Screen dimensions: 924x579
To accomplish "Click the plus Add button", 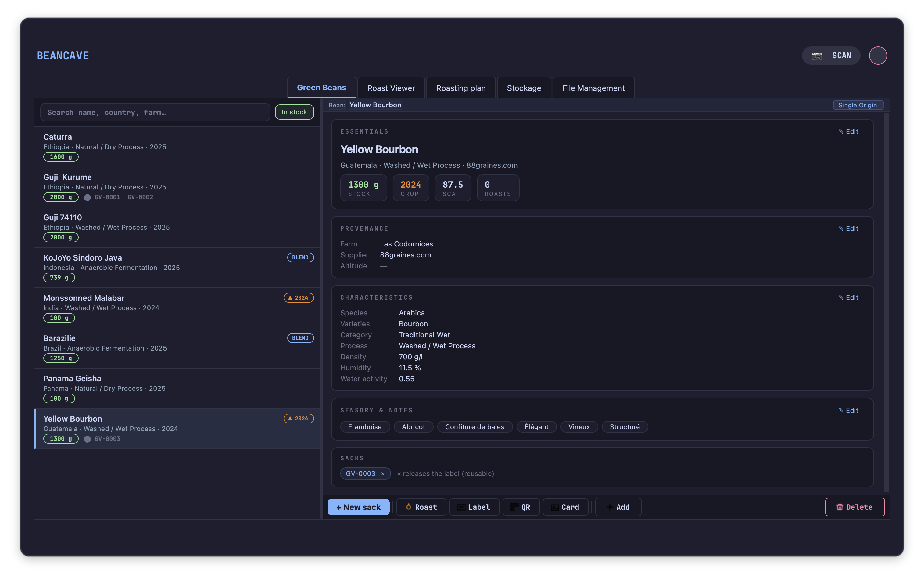I will [x=618, y=507].
